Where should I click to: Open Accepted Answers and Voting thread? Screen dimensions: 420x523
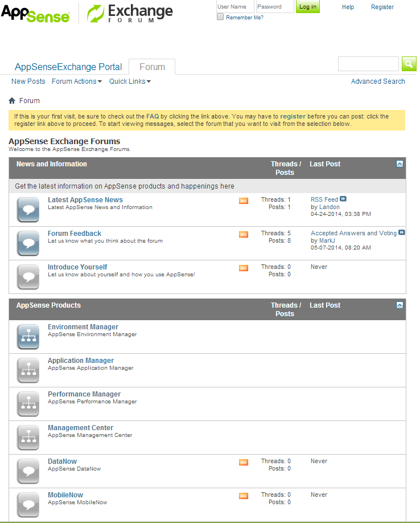coord(354,233)
